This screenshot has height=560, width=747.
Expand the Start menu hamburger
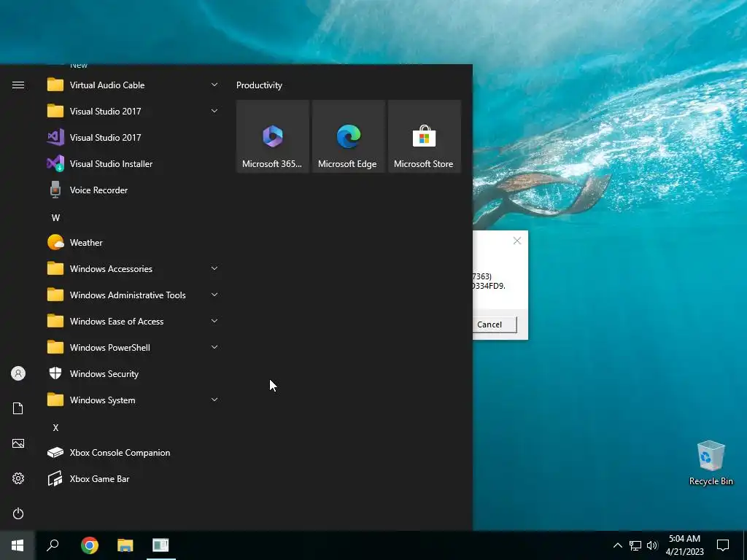point(18,85)
